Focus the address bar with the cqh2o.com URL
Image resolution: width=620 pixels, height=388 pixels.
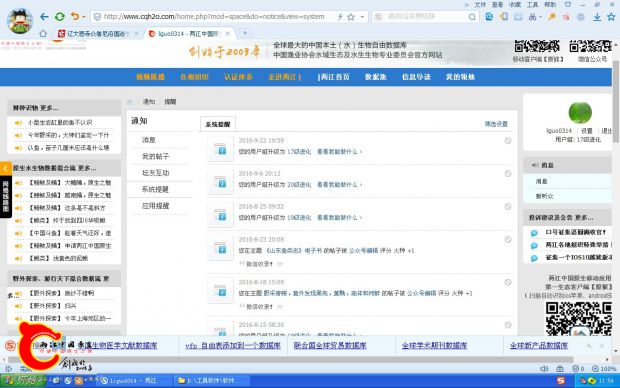214,17
